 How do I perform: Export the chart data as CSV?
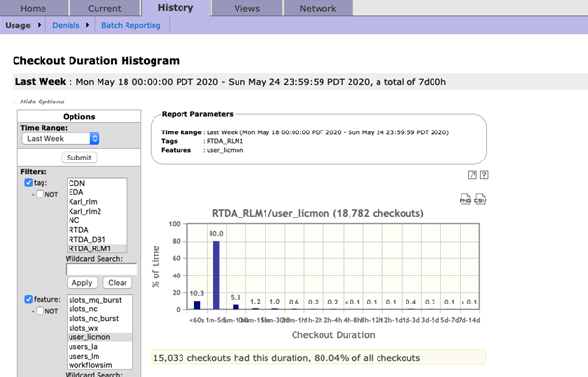click(480, 199)
